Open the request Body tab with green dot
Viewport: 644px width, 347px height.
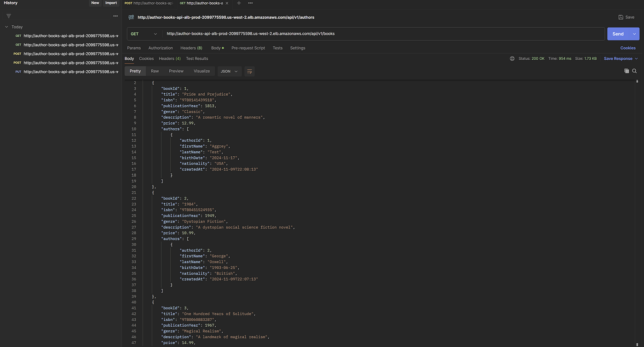click(218, 48)
